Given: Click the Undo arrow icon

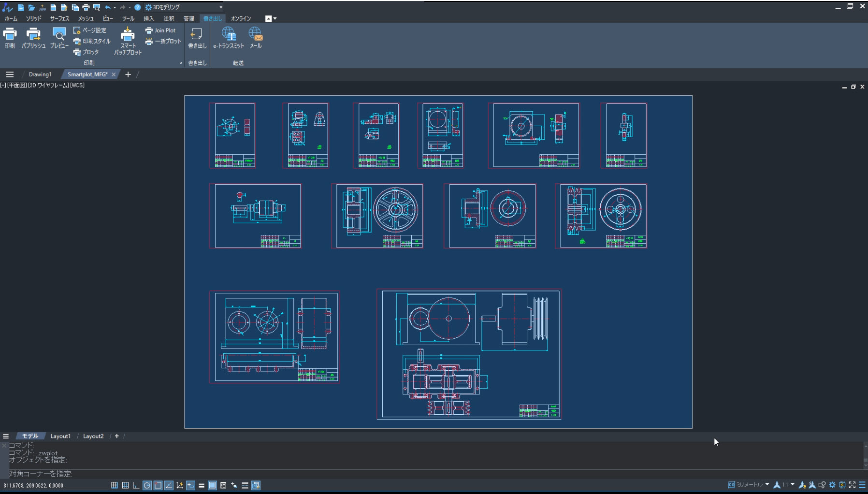Looking at the screenshot, I should pyautogui.click(x=108, y=7).
